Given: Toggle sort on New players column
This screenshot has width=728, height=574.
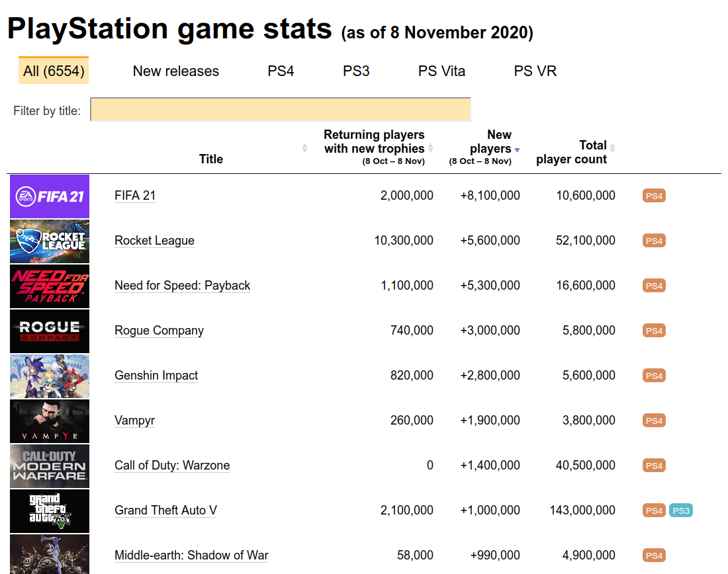Looking at the screenshot, I should click(x=518, y=150).
